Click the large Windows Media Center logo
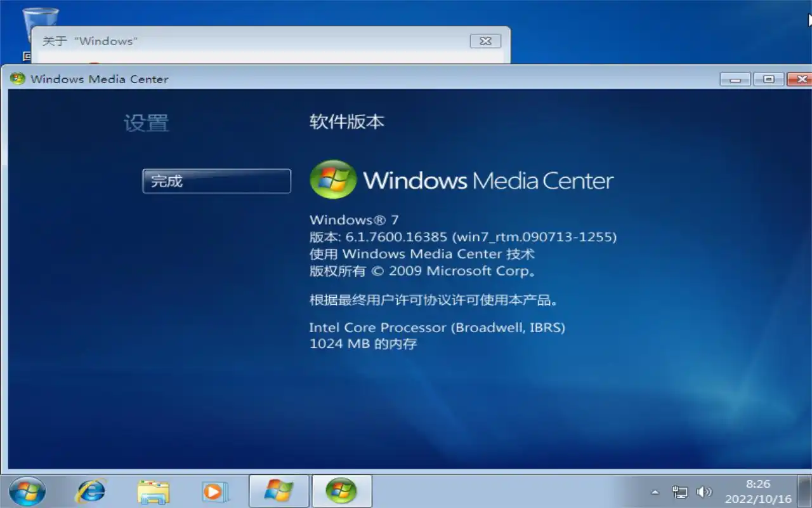Viewport: 812px width, 508px height. [x=461, y=180]
